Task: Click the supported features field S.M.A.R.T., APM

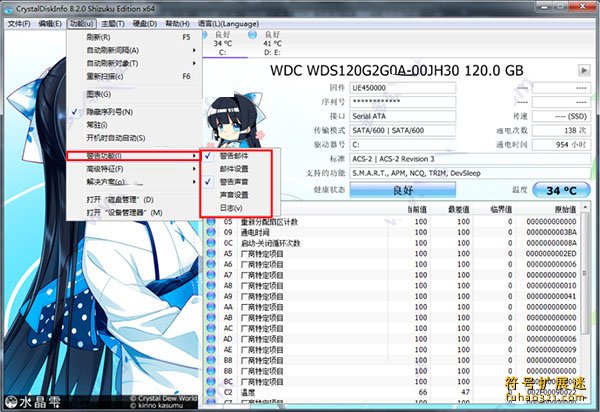Action: click(470, 173)
